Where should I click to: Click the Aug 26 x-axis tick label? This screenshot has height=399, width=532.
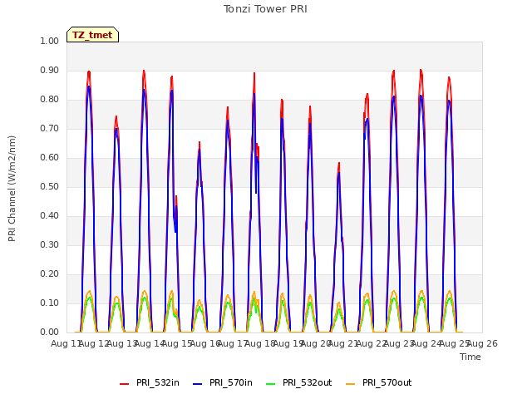point(482,343)
